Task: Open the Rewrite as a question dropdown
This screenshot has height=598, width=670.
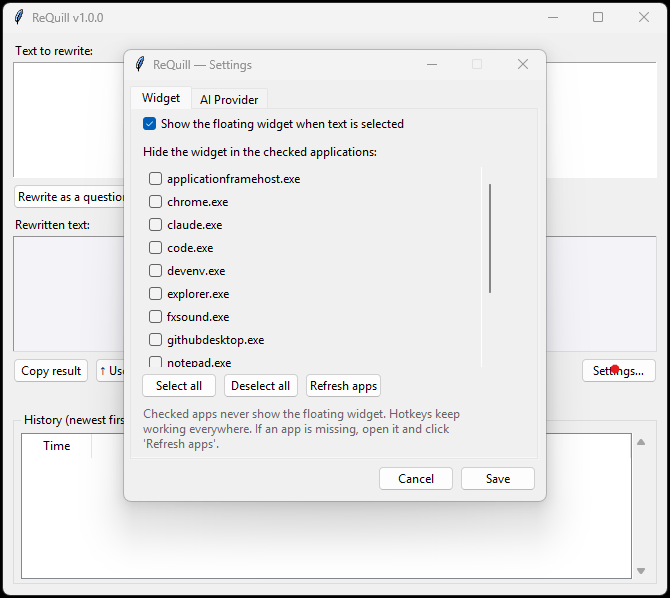Action: [70, 197]
